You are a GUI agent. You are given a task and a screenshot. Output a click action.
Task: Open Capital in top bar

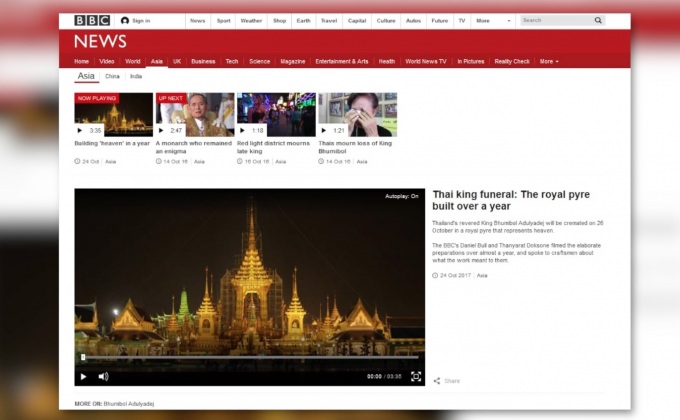click(x=357, y=20)
